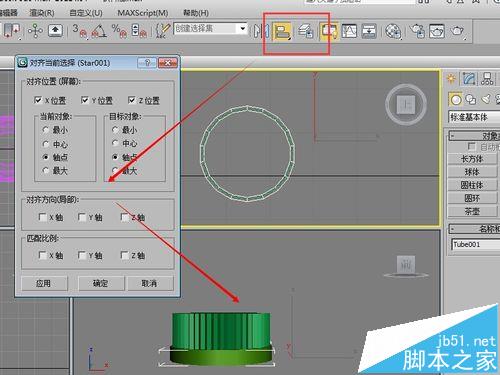Image resolution: width=500 pixels, height=375 pixels.
Task: Open the Schematic View
Action: 369,31
